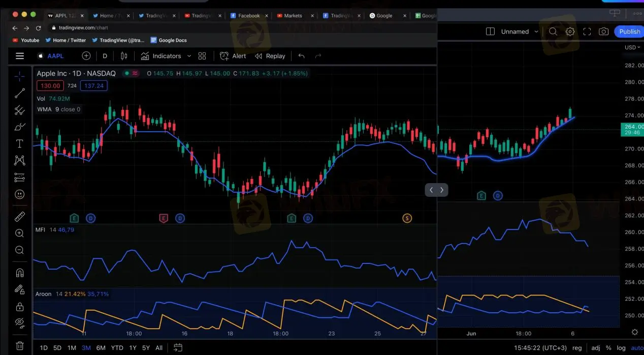Image resolution: width=644 pixels, height=355 pixels.
Task: Switch chart scale to log
Action: click(x=621, y=348)
